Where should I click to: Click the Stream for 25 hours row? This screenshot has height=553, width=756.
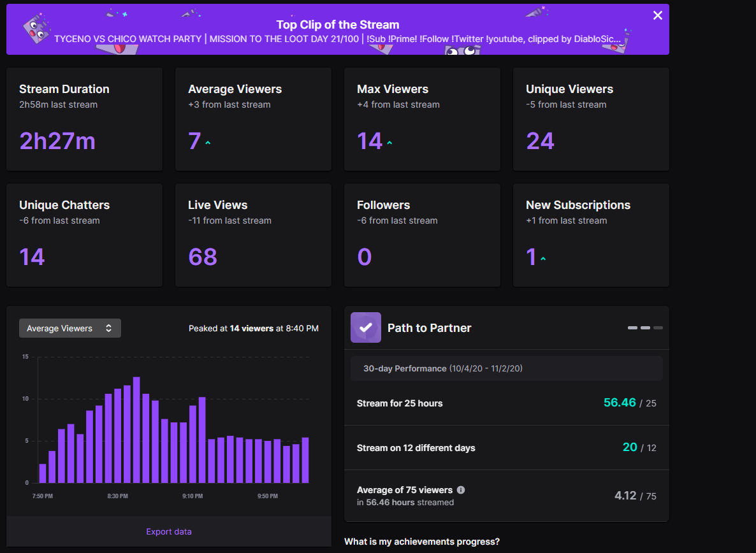506,403
